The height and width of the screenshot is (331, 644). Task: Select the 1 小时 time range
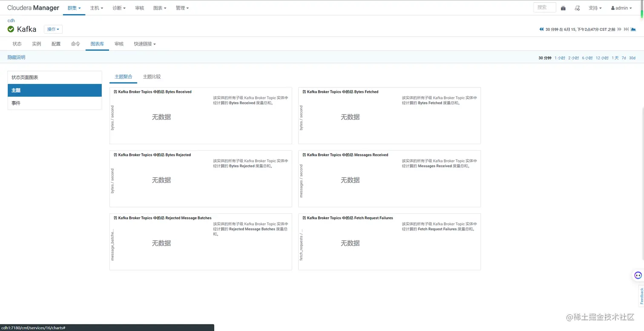pos(560,58)
